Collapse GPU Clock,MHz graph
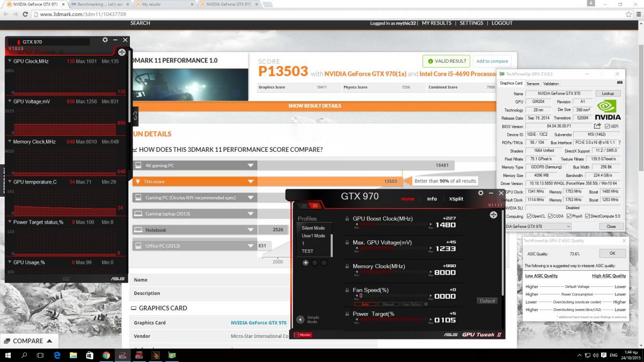This screenshot has height=362, width=644. tap(10, 61)
